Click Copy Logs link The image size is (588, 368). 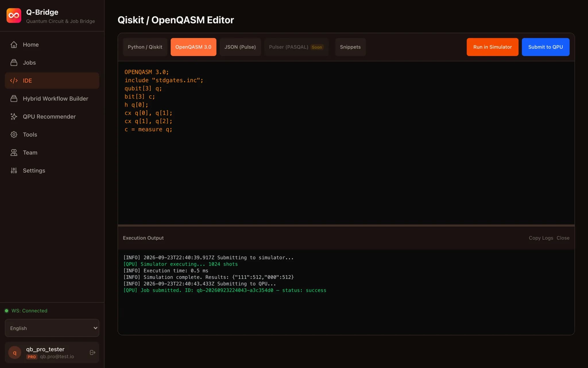541,238
